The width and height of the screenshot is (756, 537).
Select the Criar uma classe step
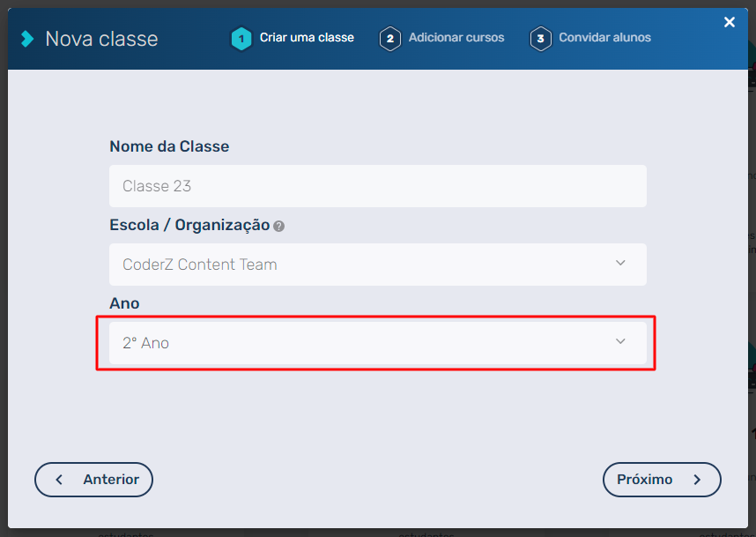coord(307,38)
